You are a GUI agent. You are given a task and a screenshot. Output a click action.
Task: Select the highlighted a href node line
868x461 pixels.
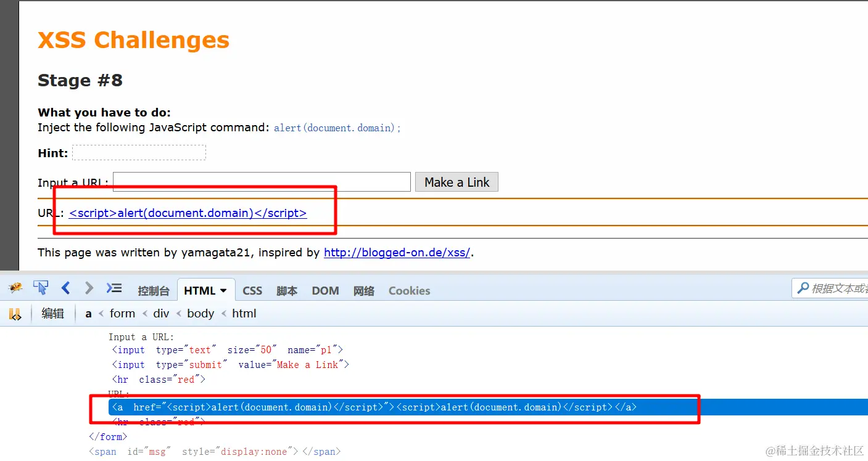[x=488, y=407]
